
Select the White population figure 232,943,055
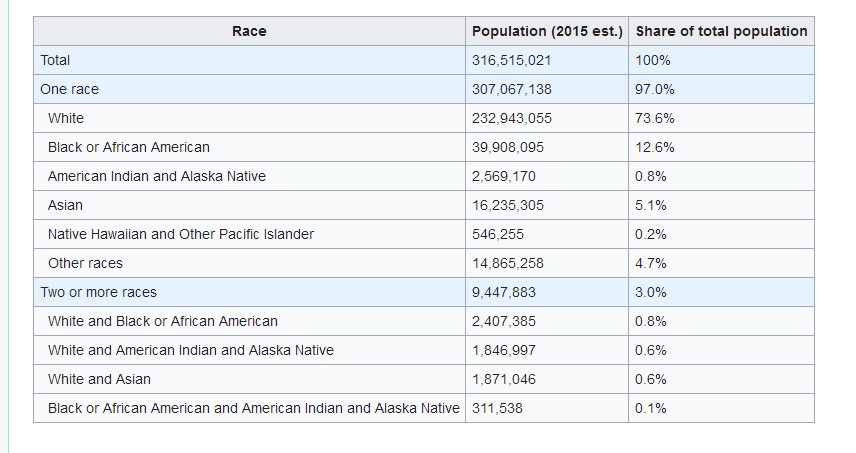tap(511, 118)
